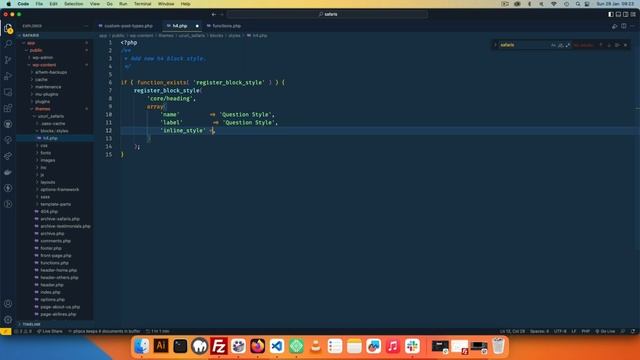Select h4.php in file tree
The image size is (640, 360).
pyautogui.click(x=55, y=138)
